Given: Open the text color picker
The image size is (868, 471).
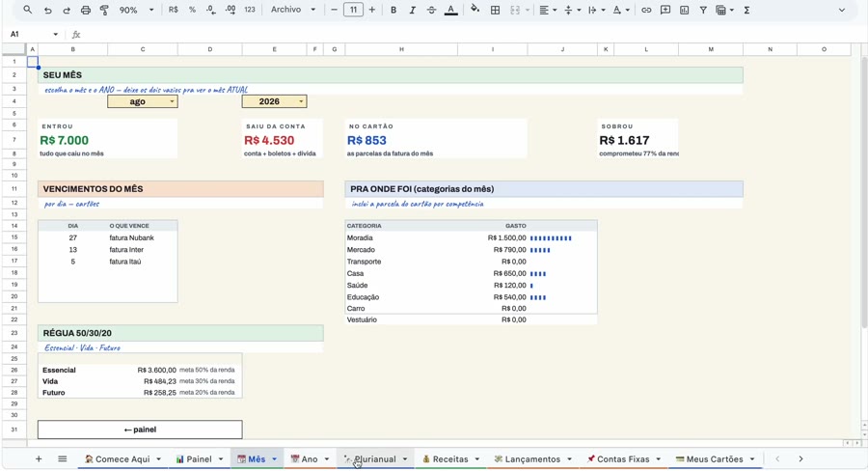Looking at the screenshot, I should tap(451, 10).
